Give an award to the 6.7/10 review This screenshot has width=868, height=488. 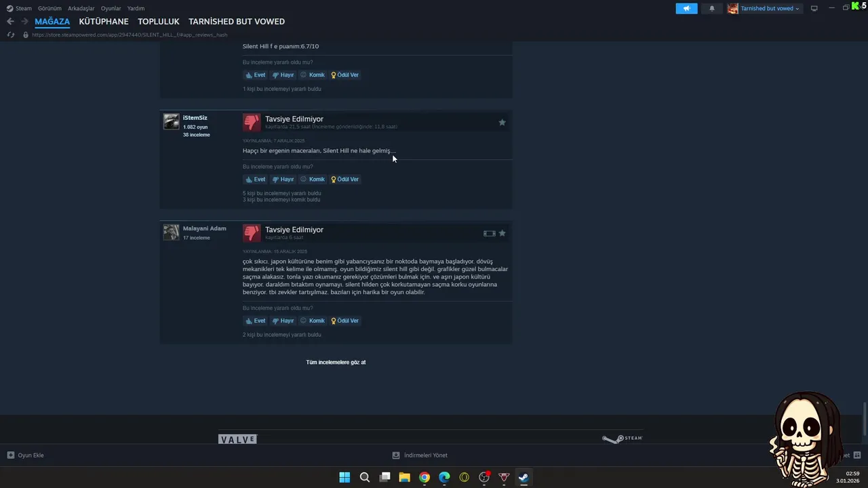[345, 75]
